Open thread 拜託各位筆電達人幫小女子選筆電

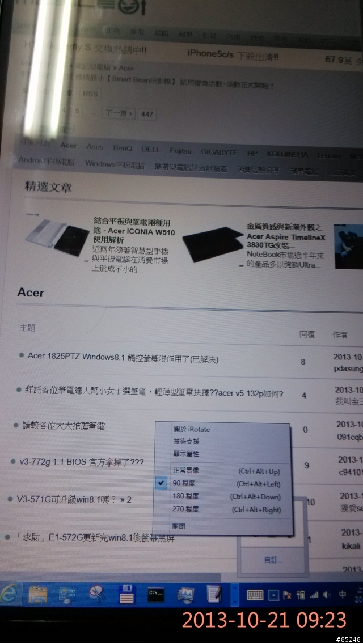tap(154, 391)
